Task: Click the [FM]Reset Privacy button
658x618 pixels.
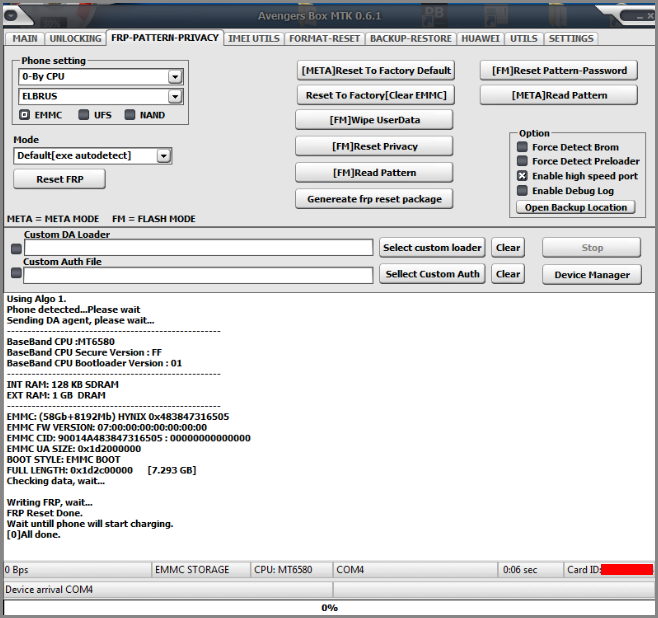Action: point(374,146)
